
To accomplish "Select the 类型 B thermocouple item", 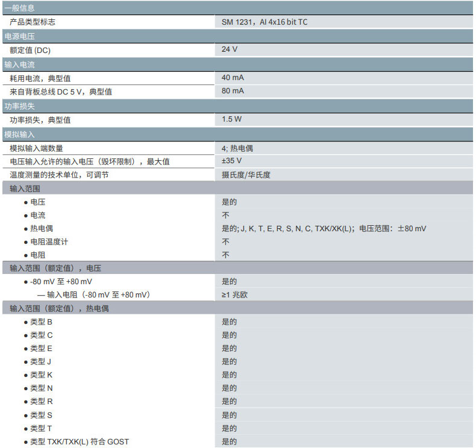I will pyautogui.click(x=41, y=322).
